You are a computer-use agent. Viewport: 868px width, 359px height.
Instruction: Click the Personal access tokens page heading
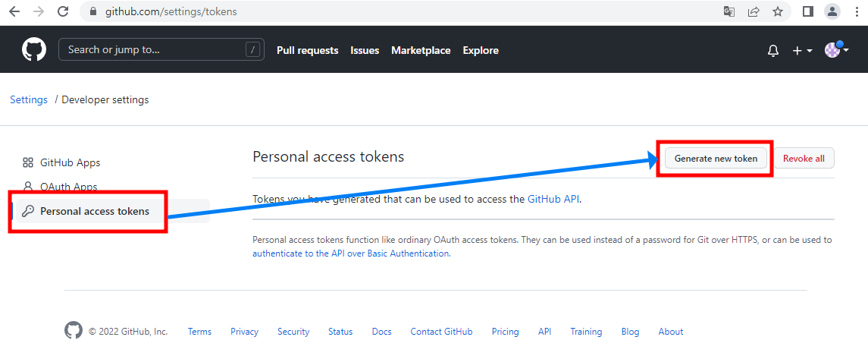(328, 157)
